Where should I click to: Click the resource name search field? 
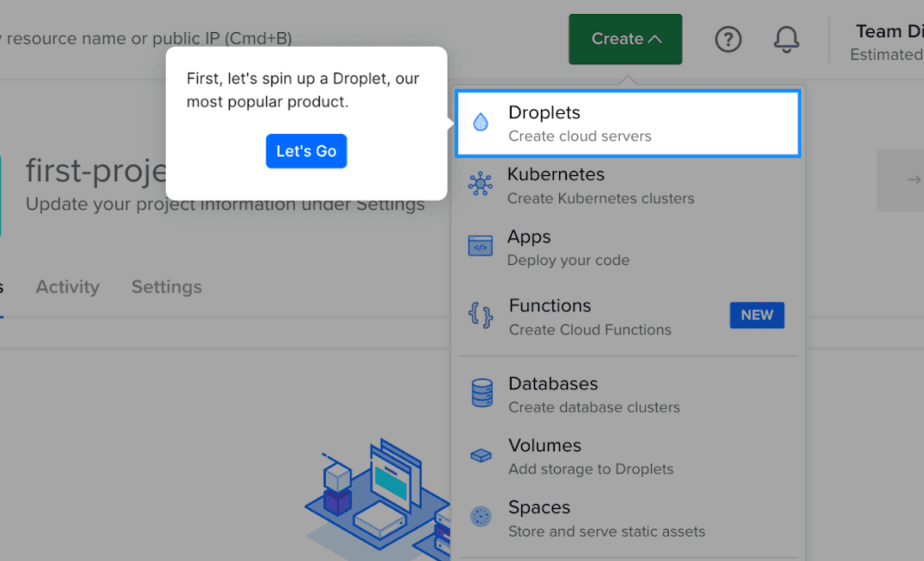(x=146, y=38)
